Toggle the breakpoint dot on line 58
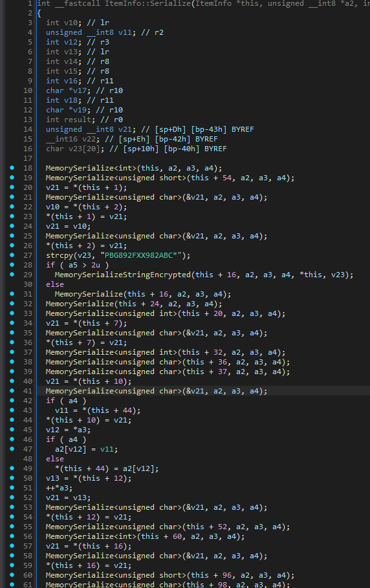 [x=12, y=556]
